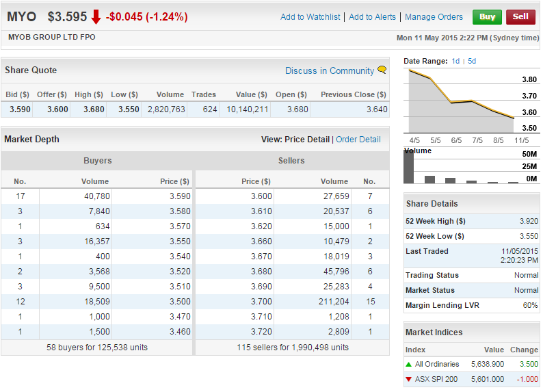Screen dimensions: 543x392
Task: Click the -$0.045 (-1.24%) change value
Action: 147,16
